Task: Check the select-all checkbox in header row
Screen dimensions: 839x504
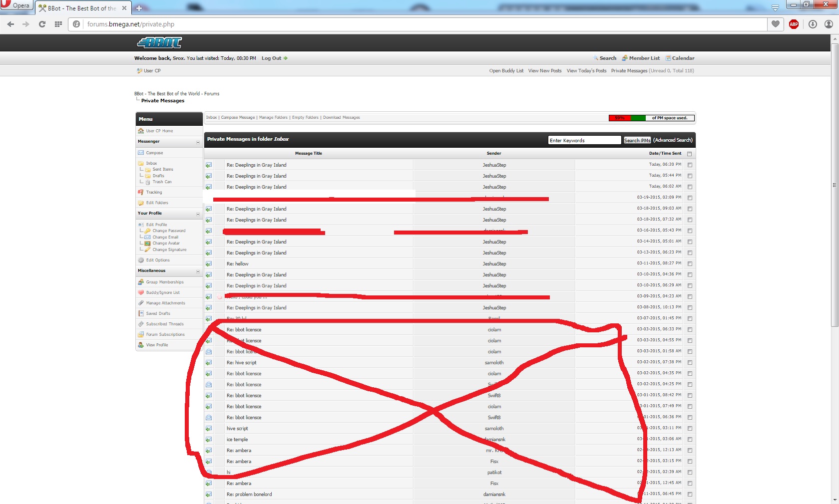Action: 689,154
